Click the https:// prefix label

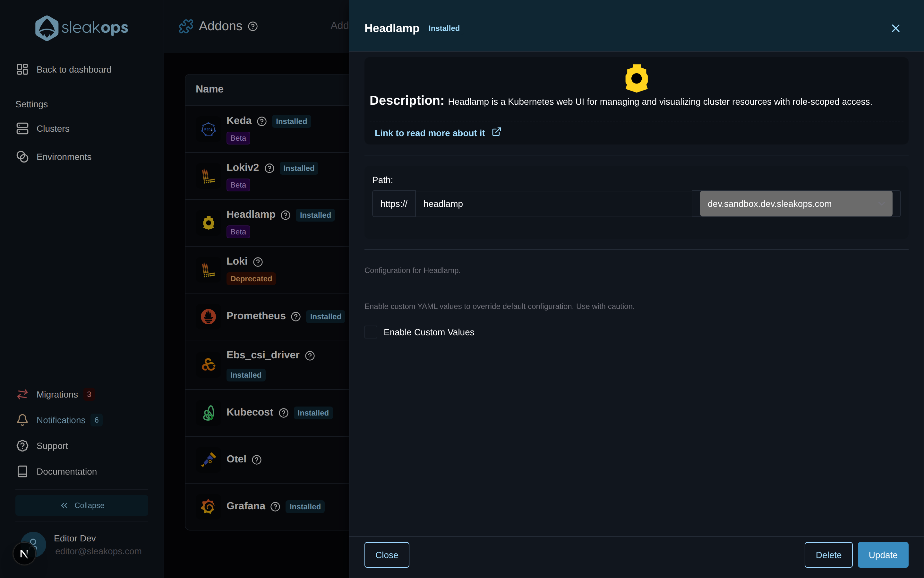[x=394, y=204]
